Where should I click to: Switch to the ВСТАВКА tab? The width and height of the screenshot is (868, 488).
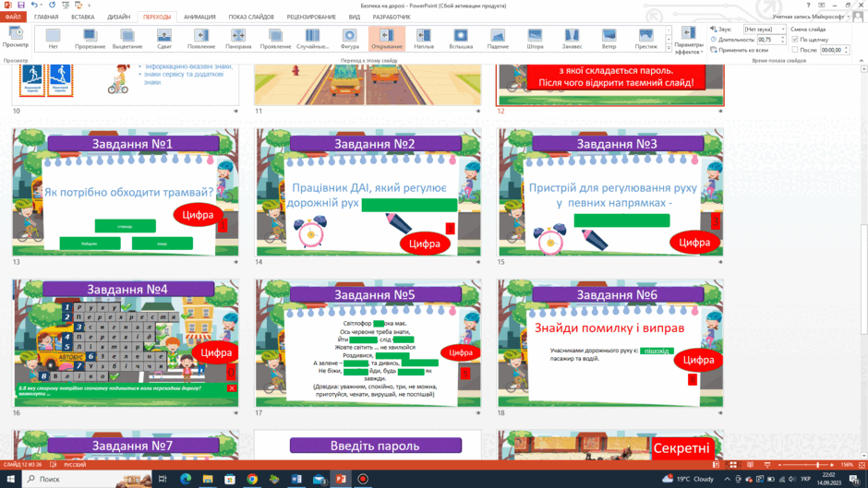pyautogui.click(x=82, y=17)
